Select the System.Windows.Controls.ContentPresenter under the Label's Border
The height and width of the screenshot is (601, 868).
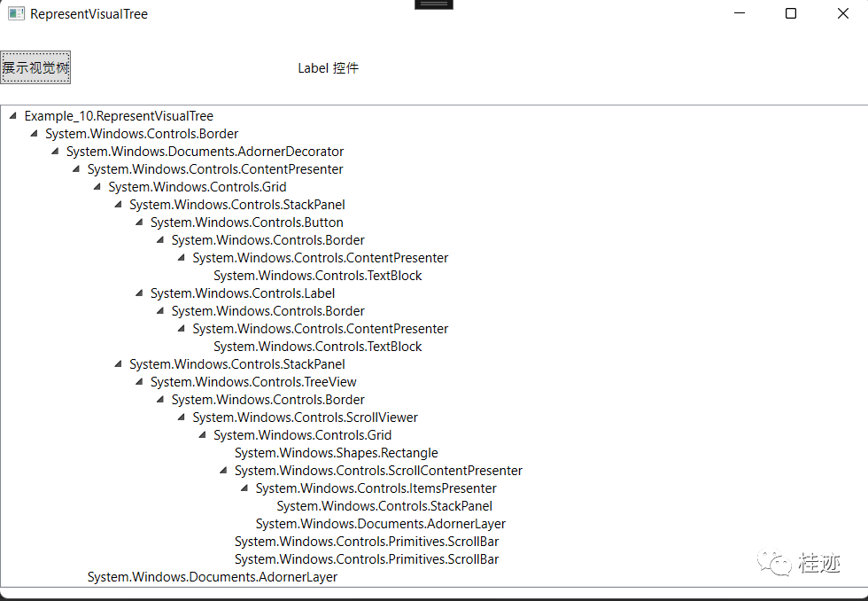pyautogui.click(x=320, y=328)
